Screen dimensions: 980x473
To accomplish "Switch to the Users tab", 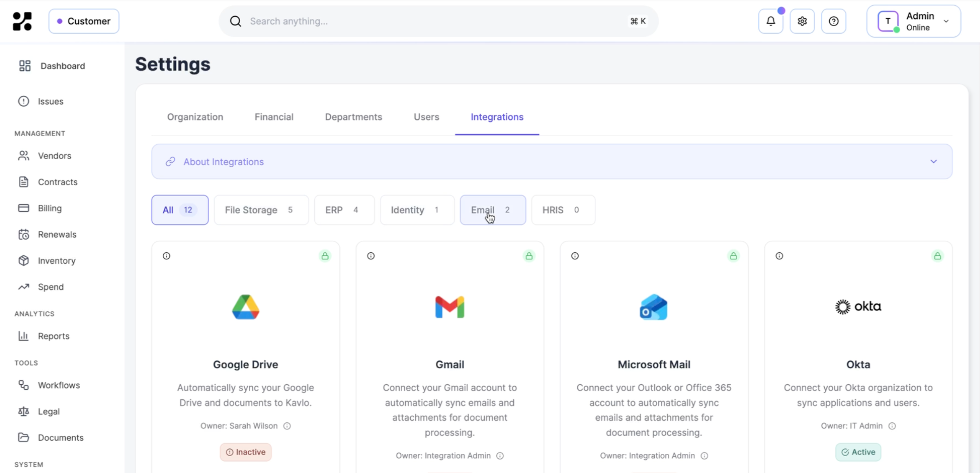I will (x=426, y=117).
